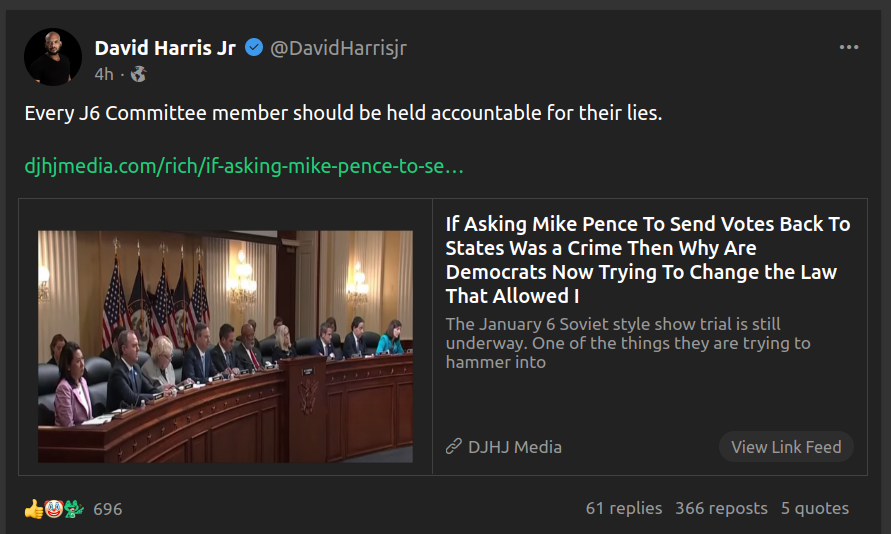Click the Mike Pence article headline
This screenshot has width=891, height=534.
click(647, 259)
